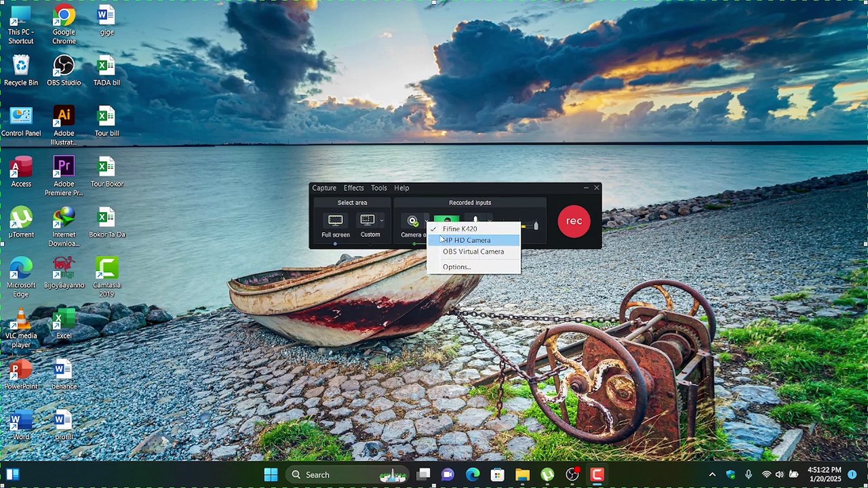The width and height of the screenshot is (868, 488).
Task: Open VLC media player desktop icon
Action: coord(21,328)
